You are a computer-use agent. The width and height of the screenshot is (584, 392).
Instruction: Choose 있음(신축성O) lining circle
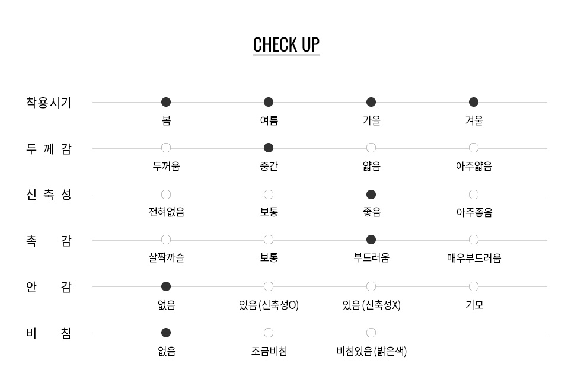click(269, 286)
